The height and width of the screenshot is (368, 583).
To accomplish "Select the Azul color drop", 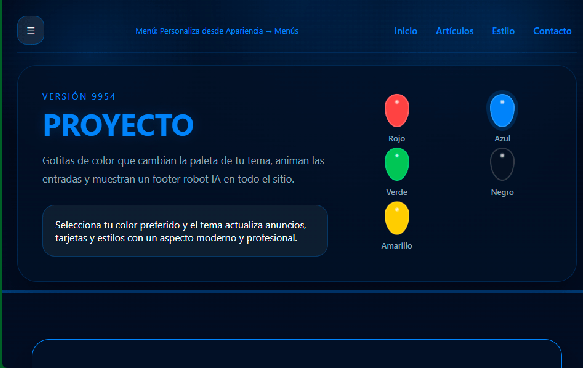I will coord(502,110).
